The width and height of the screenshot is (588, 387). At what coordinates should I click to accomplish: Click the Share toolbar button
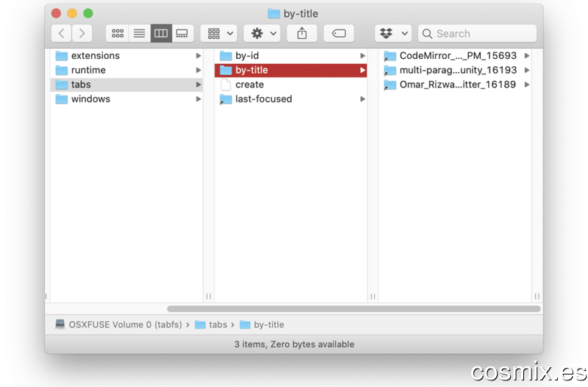302,33
